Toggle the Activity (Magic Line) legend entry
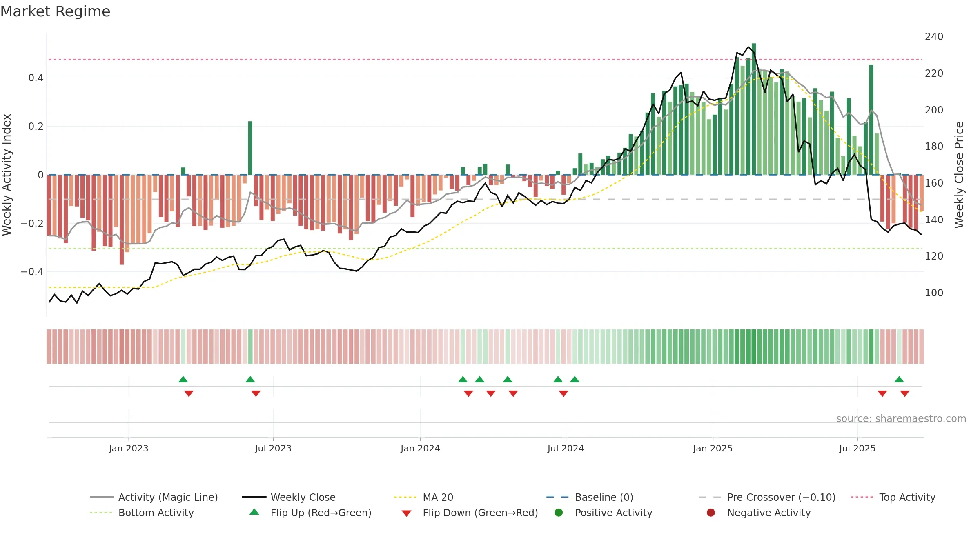Image resolution: width=980 pixels, height=551 pixels. point(154,497)
